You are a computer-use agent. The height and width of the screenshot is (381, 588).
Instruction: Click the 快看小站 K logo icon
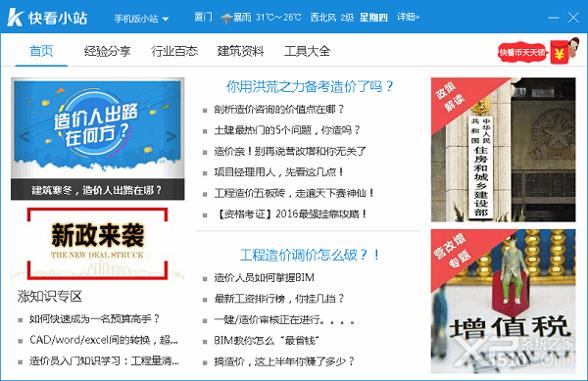pos(16,18)
